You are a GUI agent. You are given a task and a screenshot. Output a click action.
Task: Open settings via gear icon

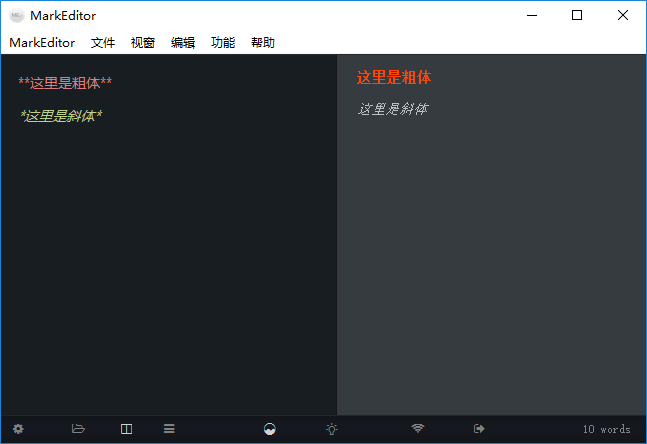click(18, 429)
